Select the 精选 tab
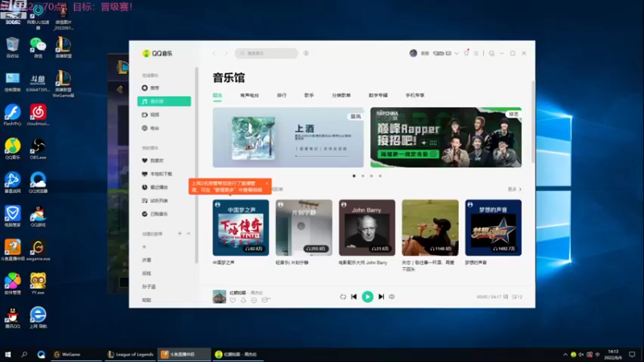 pyautogui.click(x=217, y=95)
